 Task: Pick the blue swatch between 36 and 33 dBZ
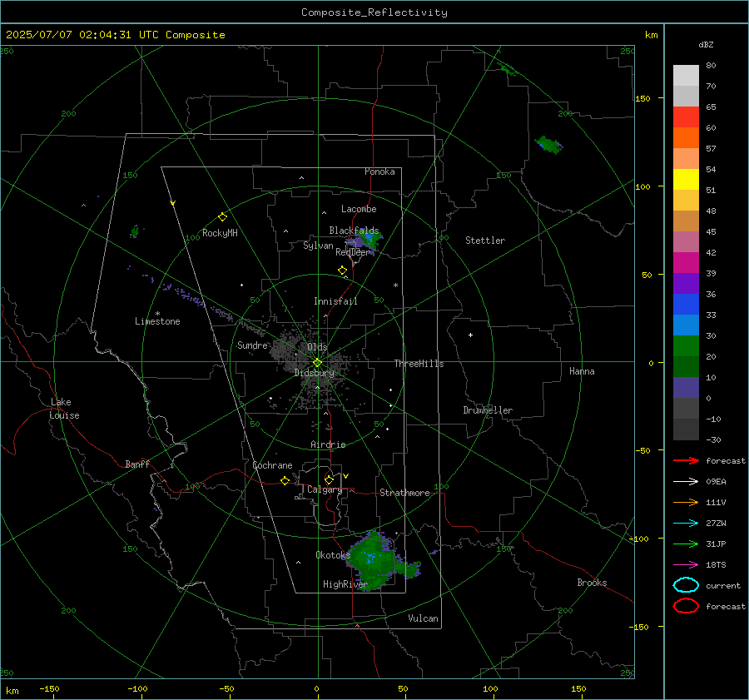click(x=686, y=305)
